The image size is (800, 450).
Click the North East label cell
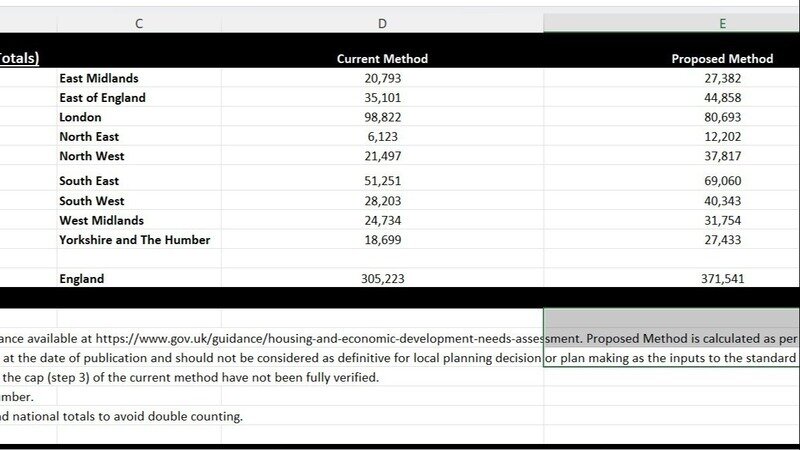click(x=92, y=137)
